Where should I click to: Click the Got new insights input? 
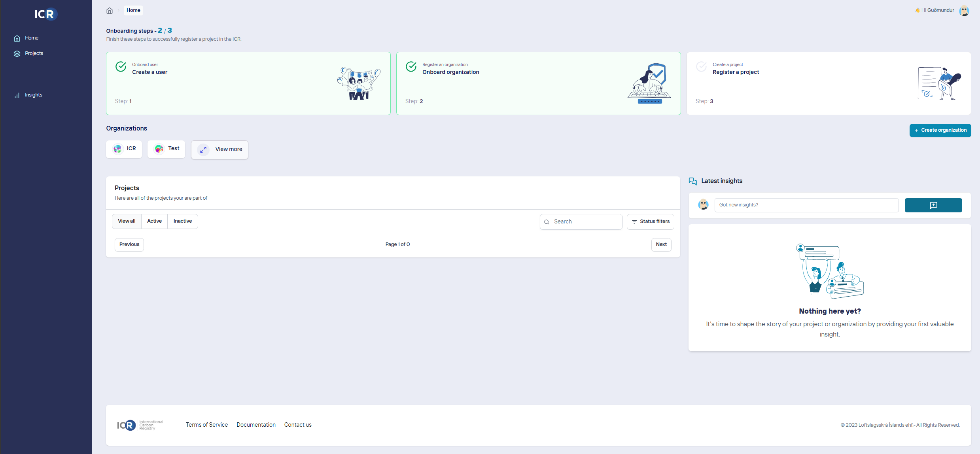(x=806, y=205)
